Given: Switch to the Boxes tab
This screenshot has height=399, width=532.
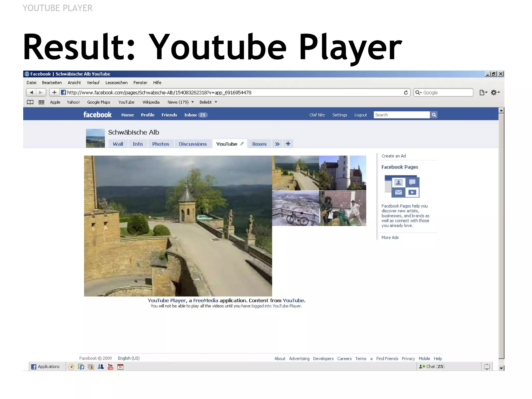Looking at the screenshot, I should [259, 144].
